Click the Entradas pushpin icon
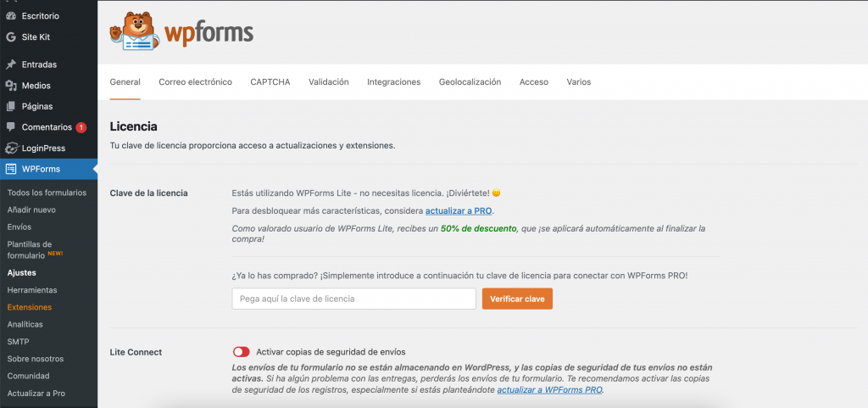 11,64
